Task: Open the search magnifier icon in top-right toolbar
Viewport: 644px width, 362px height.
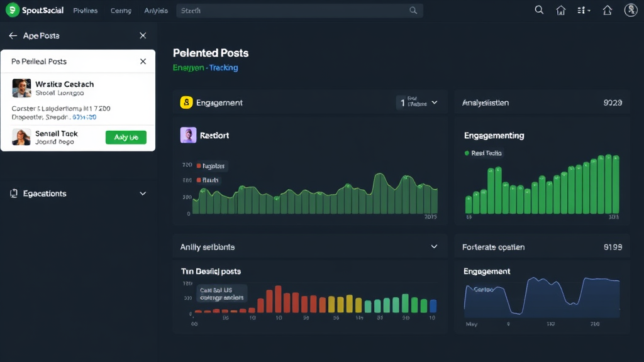Action: (539, 10)
